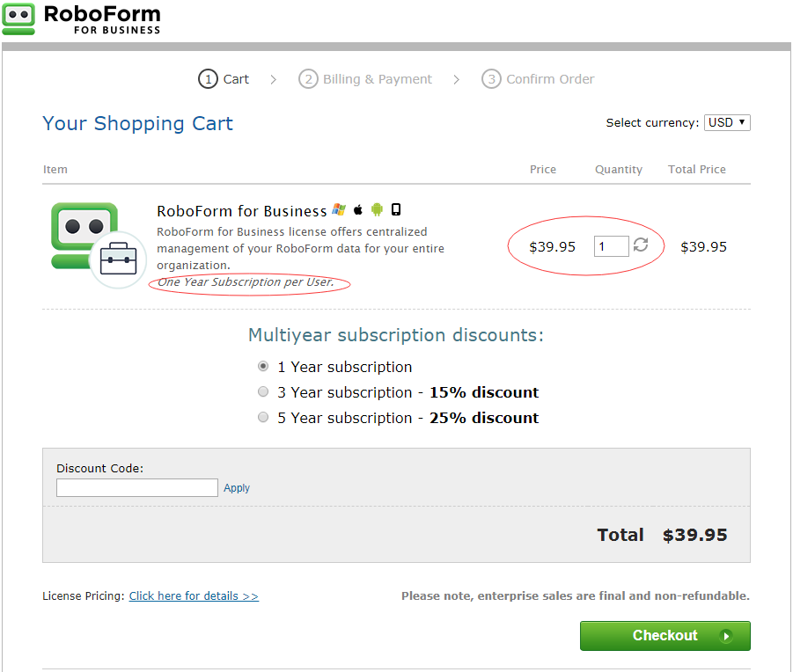The image size is (793, 672).
Task: Click the quantity input box
Action: (x=611, y=246)
